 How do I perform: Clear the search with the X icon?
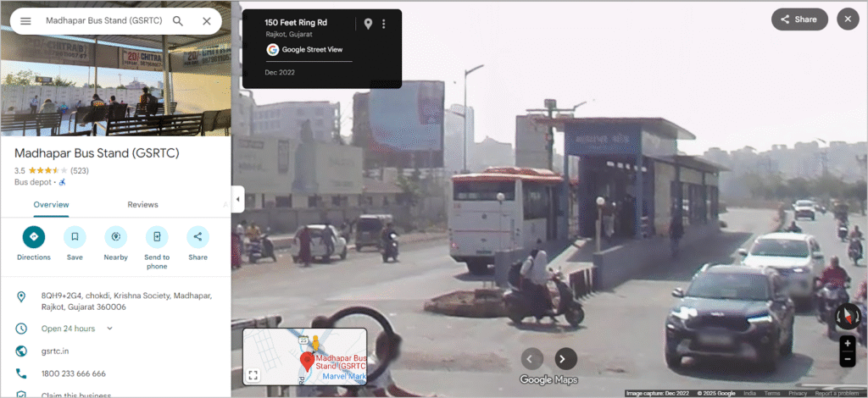tap(207, 21)
